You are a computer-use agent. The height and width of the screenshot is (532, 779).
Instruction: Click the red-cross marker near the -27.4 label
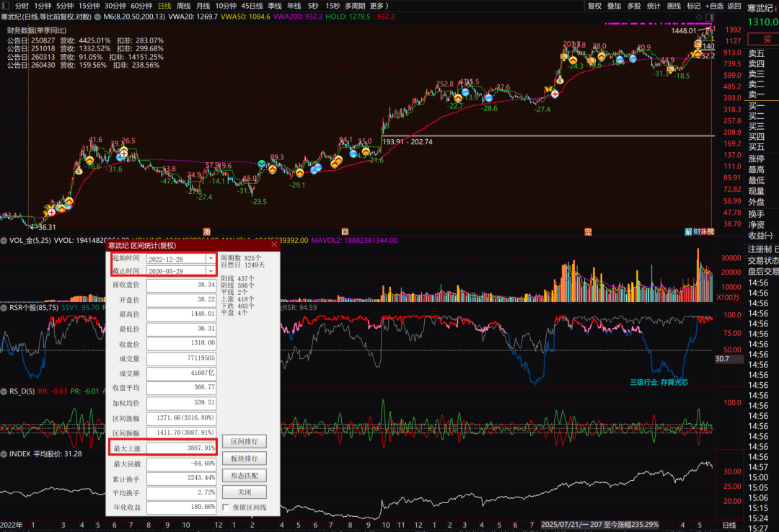click(x=555, y=94)
